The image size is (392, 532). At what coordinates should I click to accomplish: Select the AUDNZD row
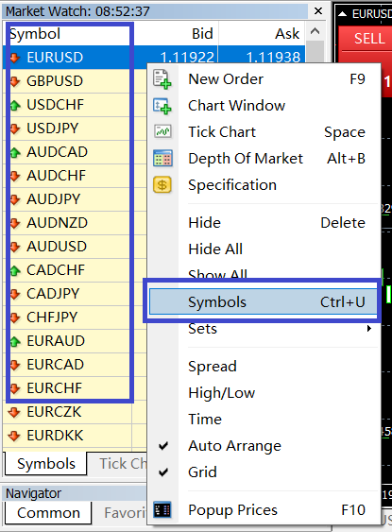[75, 223]
